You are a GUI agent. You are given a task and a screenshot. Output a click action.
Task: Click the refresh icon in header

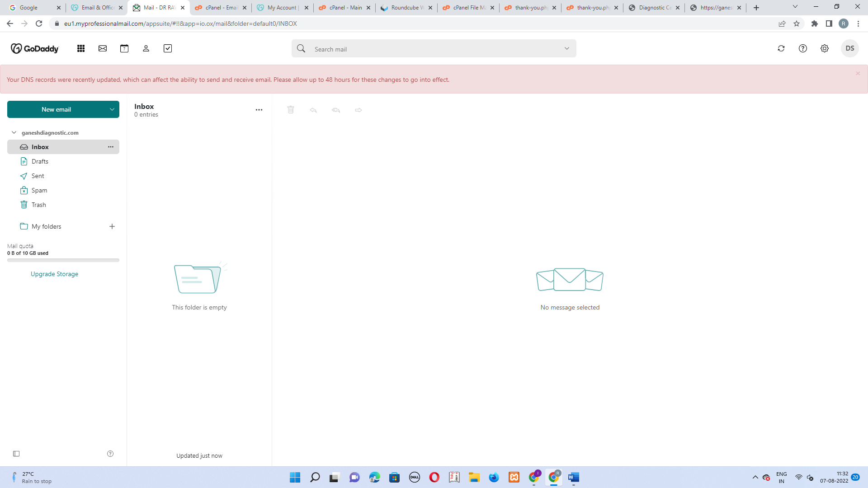tap(781, 48)
